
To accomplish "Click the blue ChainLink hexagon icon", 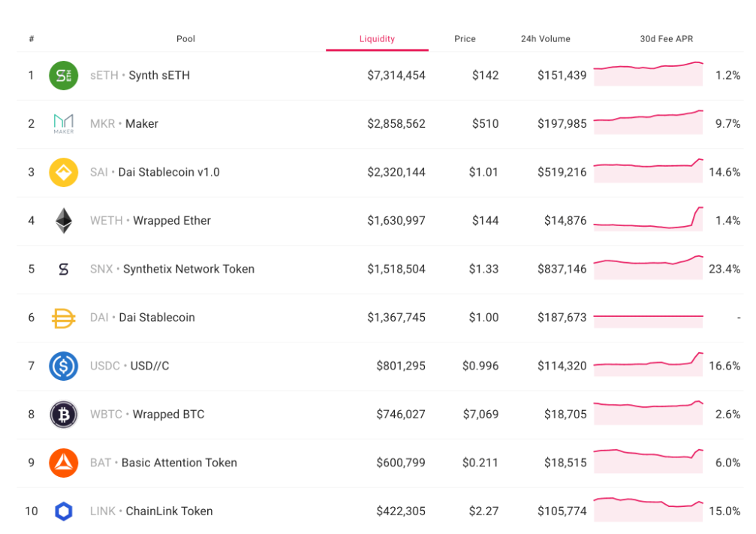I will [x=64, y=511].
